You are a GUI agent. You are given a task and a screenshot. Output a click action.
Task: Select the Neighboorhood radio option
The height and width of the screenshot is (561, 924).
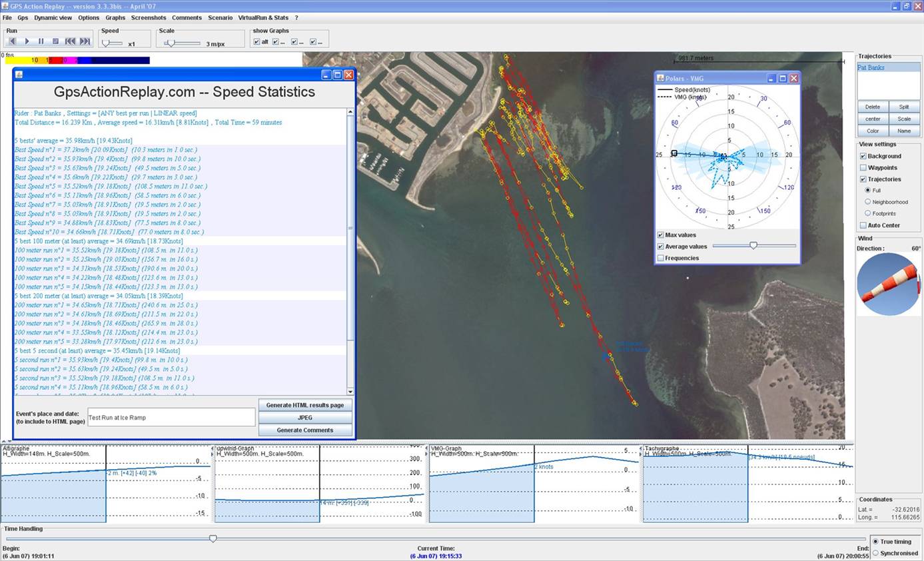868,202
